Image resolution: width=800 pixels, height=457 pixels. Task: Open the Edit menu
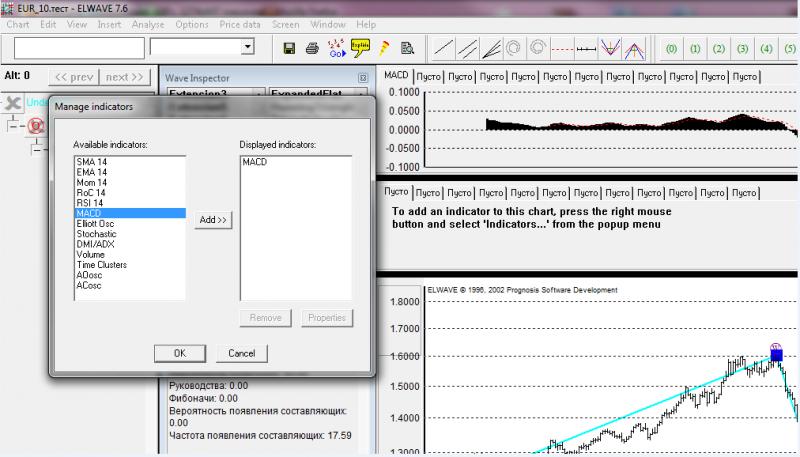click(48, 24)
